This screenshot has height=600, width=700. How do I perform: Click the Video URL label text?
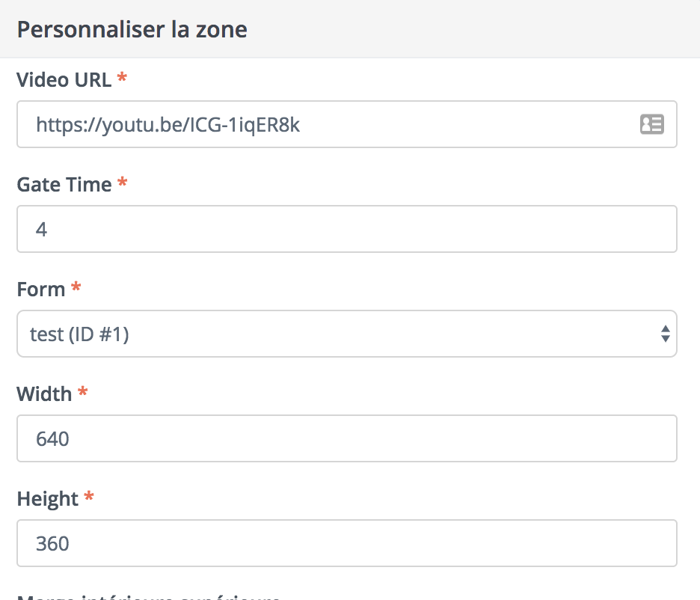click(64, 80)
